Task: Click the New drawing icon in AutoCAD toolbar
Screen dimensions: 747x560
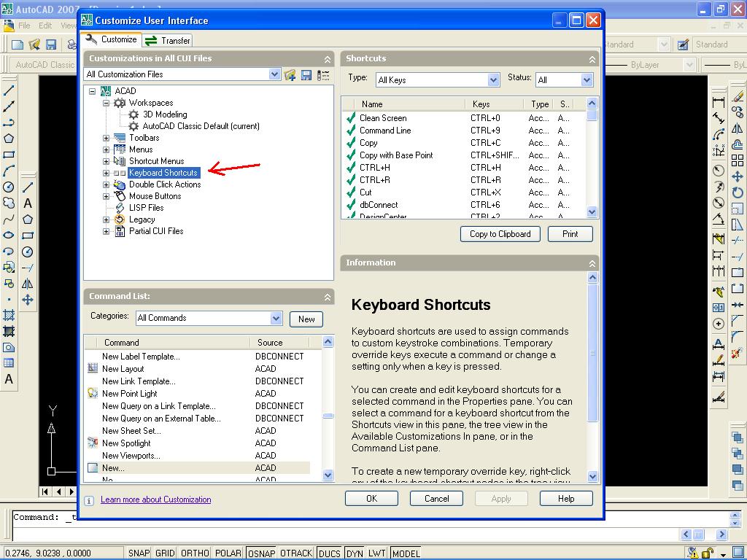Action: click(18, 44)
